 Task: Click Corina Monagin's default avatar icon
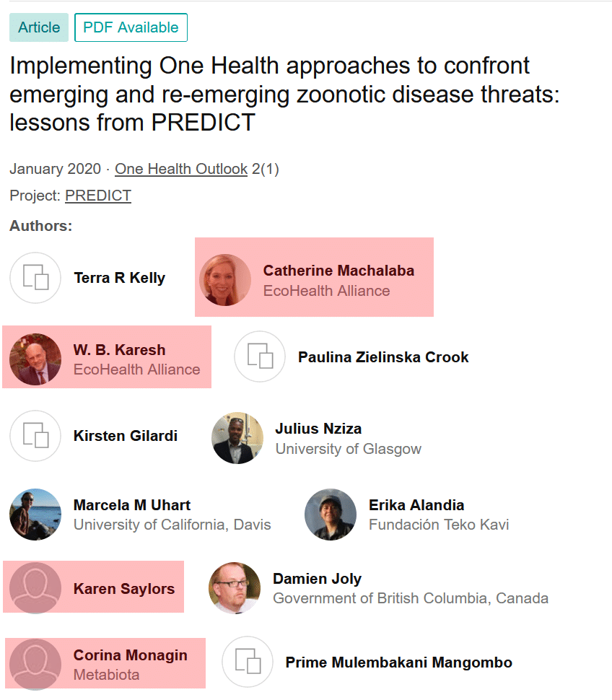(35, 664)
